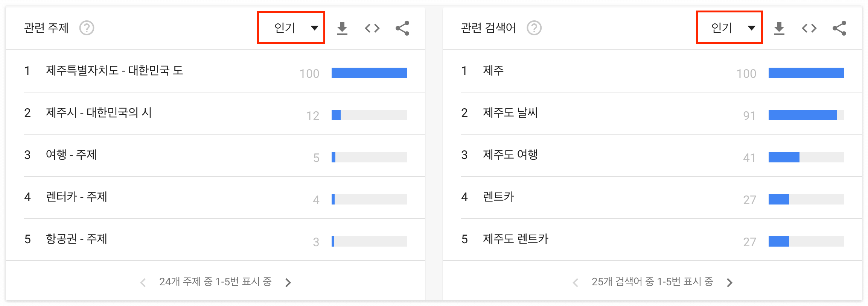Open the 제주도 렌트카 query entry
The width and height of the screenshot is (868, 306).
515,239
